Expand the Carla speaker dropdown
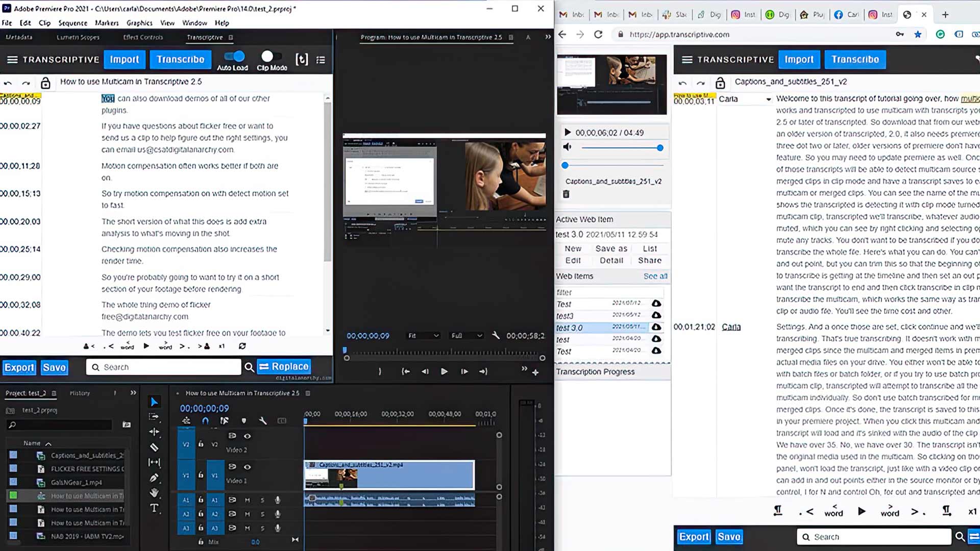This screenshot has height=551, width=980. (768, 99)
